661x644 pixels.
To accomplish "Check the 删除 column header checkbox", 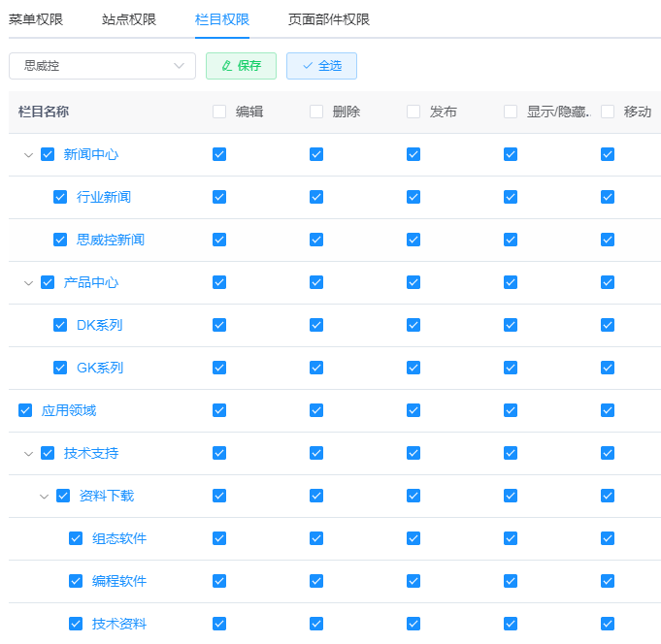I will [x=316, y=112].
